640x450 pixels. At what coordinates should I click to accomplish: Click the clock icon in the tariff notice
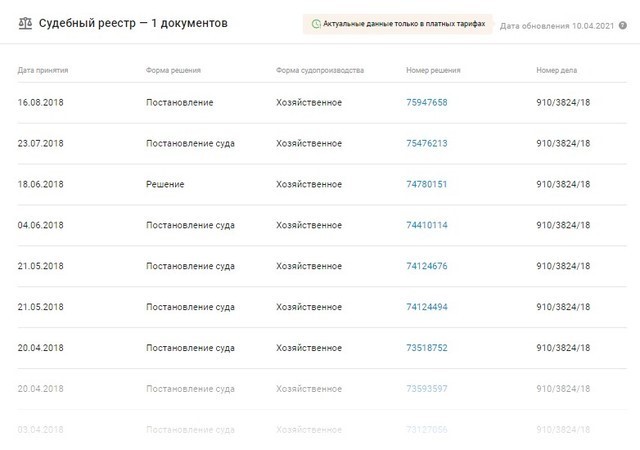[x=316, y=23]
